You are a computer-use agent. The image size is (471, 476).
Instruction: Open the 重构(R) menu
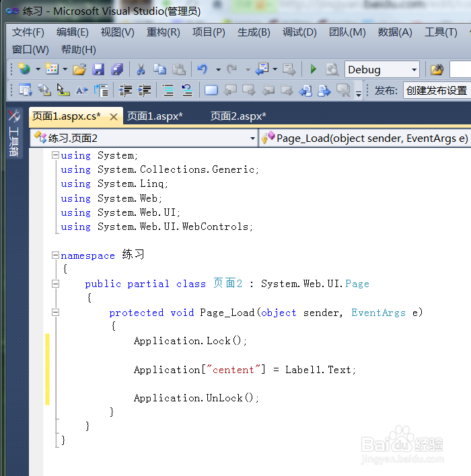[164, 32]
